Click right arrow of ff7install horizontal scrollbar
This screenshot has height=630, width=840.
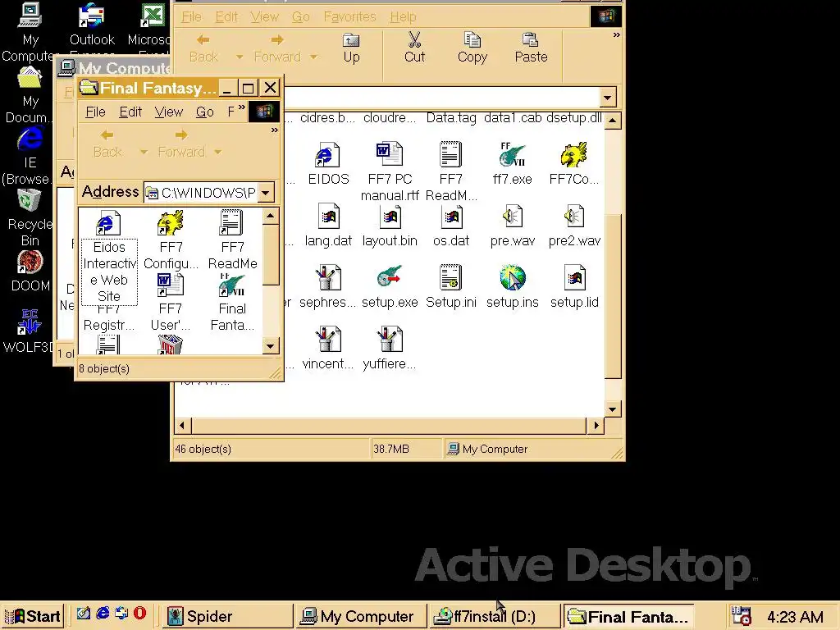596,426
